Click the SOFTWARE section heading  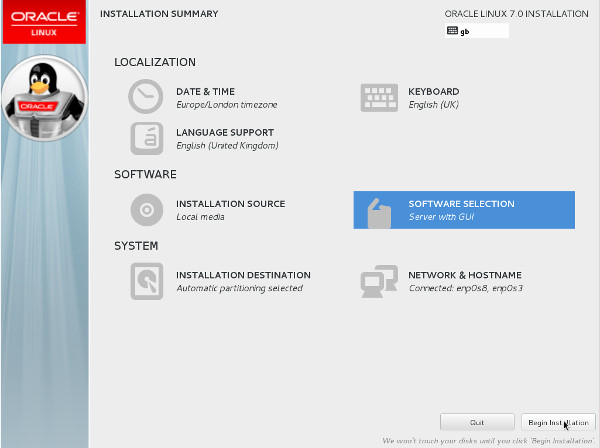(145, 174)
